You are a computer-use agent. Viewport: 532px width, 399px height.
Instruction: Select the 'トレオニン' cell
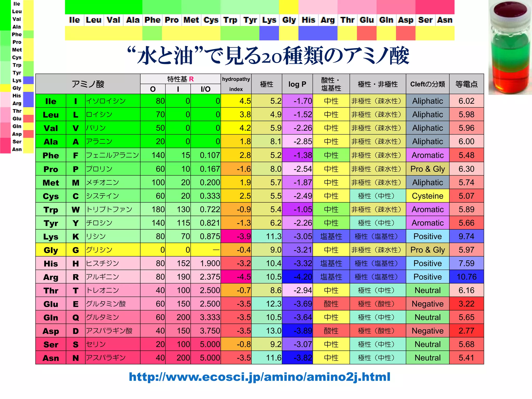click(x=113, y=290)
